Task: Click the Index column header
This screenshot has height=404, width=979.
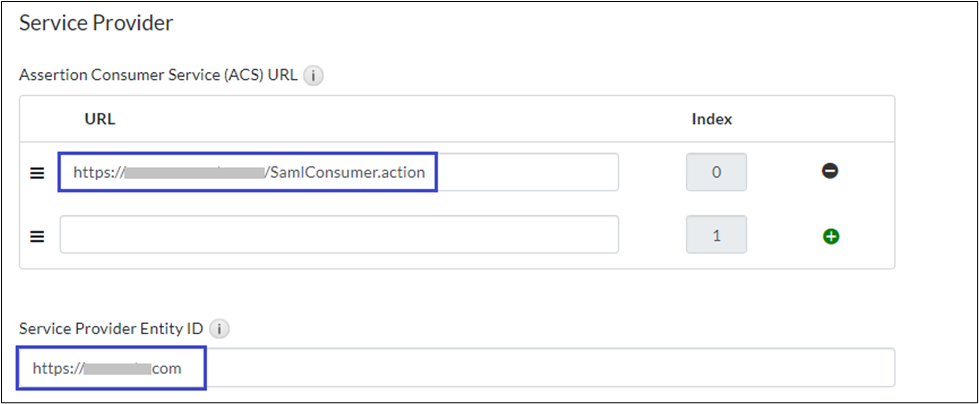Action: click(x=712, y=119)
